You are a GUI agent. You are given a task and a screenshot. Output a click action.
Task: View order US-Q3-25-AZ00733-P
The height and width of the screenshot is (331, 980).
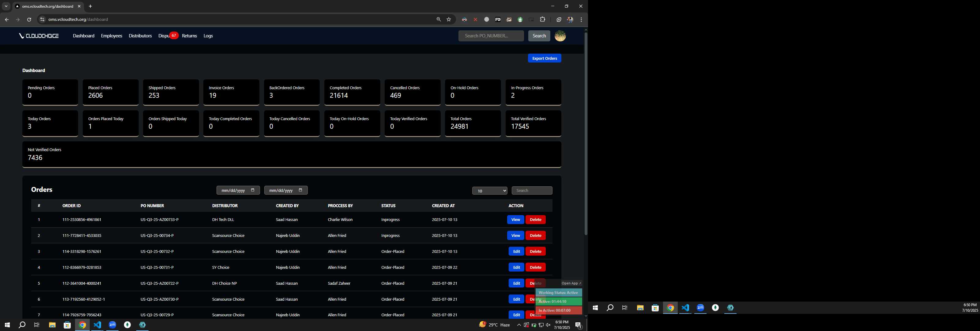click(515, 219)
